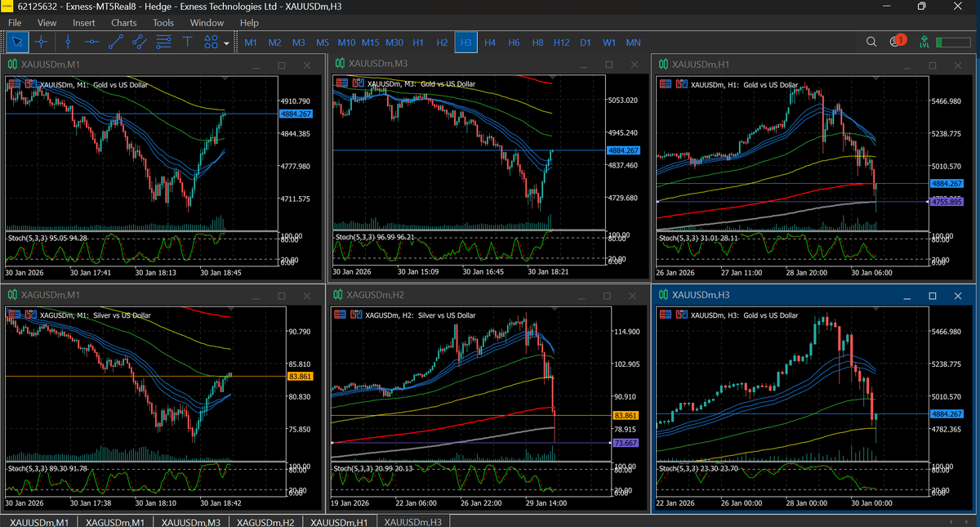Switch chart to W1 timeframe

609,42
